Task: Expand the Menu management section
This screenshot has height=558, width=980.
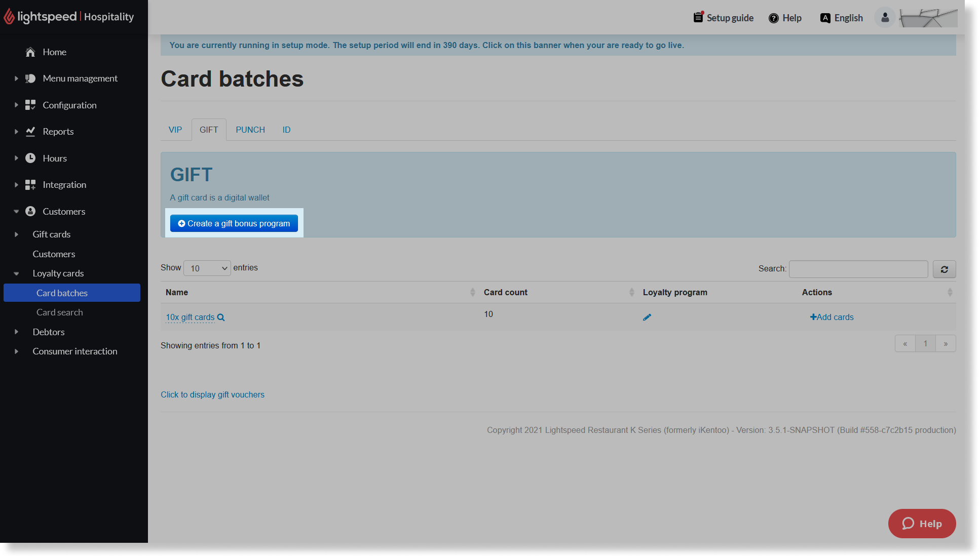Action: 16,78
